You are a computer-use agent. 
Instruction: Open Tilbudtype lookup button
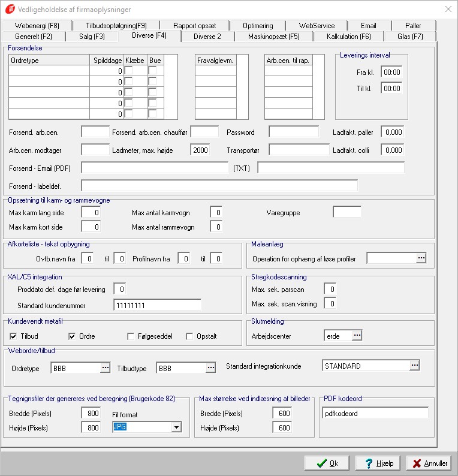tap(210, 367)
